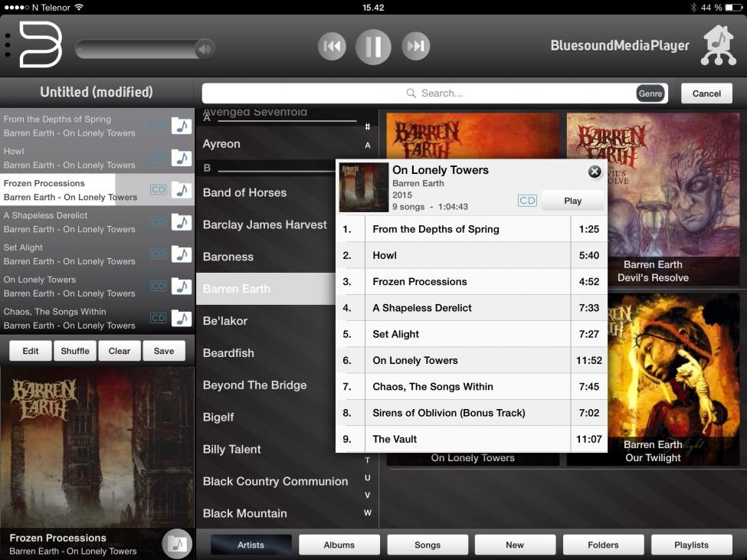Switch to the Artists tab

pos(251,545)
